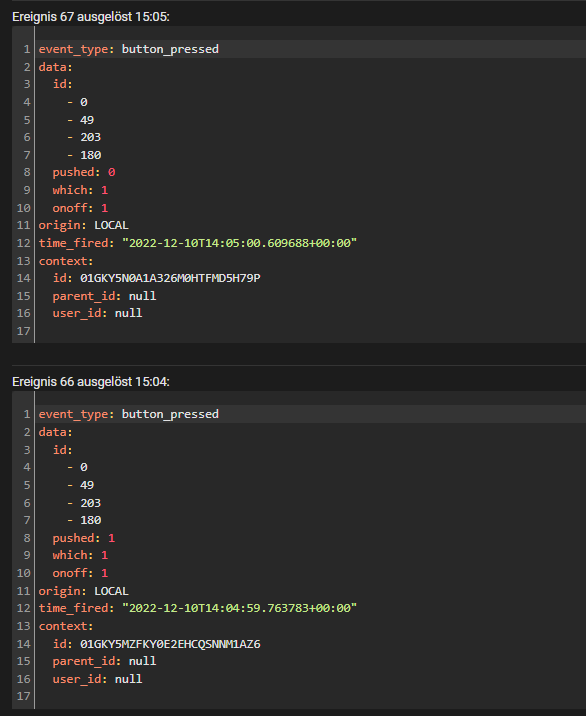Click '- 0' id entry in Ereignis 66

pos(77,467)
